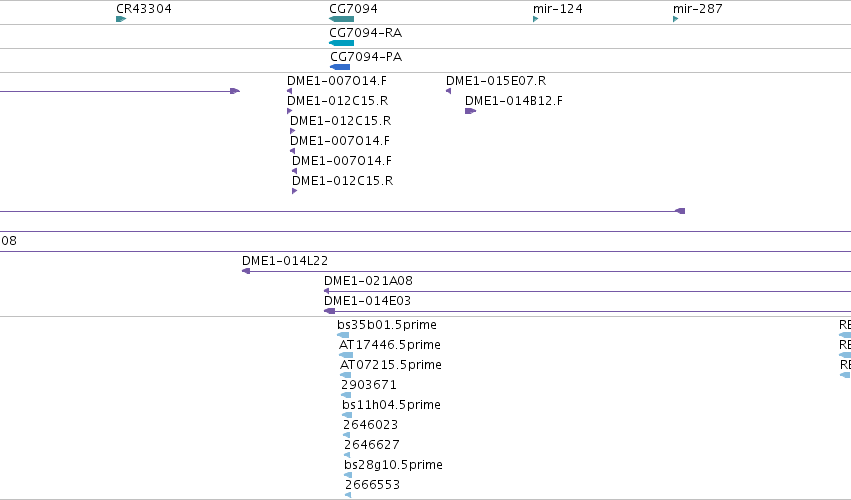The height and width of the screenshot is (500, 851).
Task: Click the AT17446.5prime EST glyph
Action: tap(346, 355)
